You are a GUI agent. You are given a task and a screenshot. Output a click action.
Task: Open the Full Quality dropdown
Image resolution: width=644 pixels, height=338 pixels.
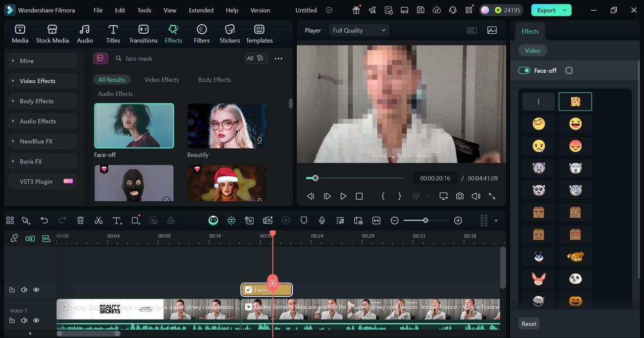pyautogui.click(x=359, y=30)
